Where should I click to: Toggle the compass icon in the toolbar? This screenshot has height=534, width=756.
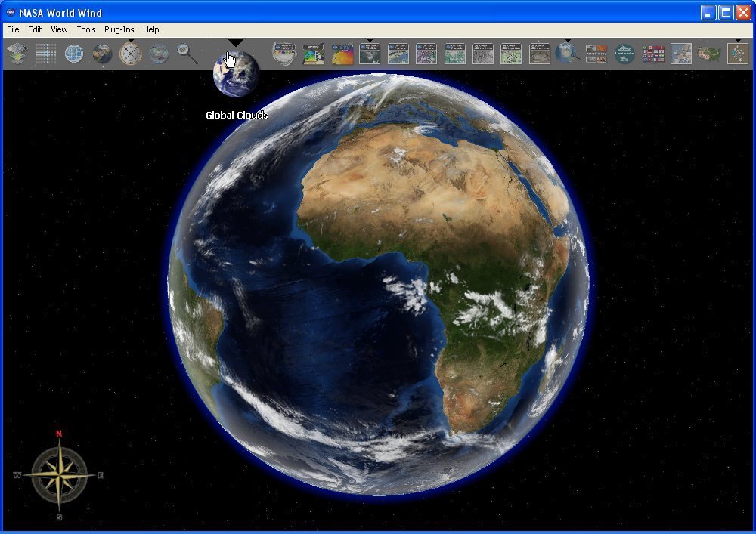tap(131, 54)
